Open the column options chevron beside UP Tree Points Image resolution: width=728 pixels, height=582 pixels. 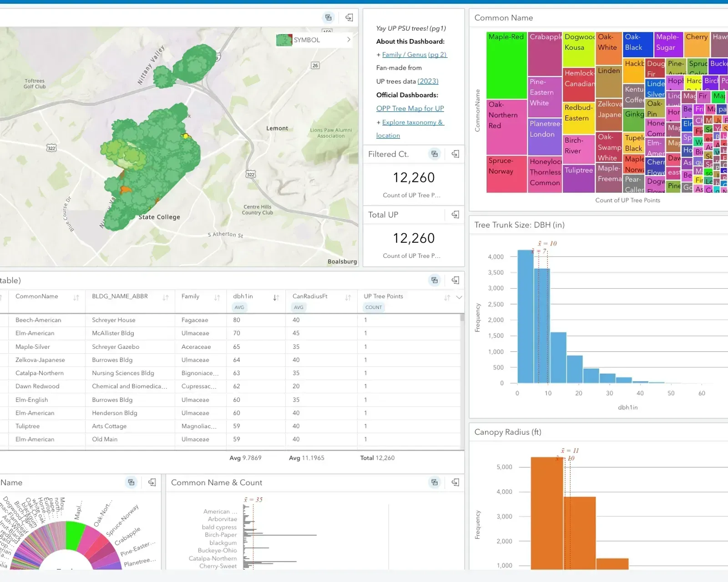click(x=459, y=297)
